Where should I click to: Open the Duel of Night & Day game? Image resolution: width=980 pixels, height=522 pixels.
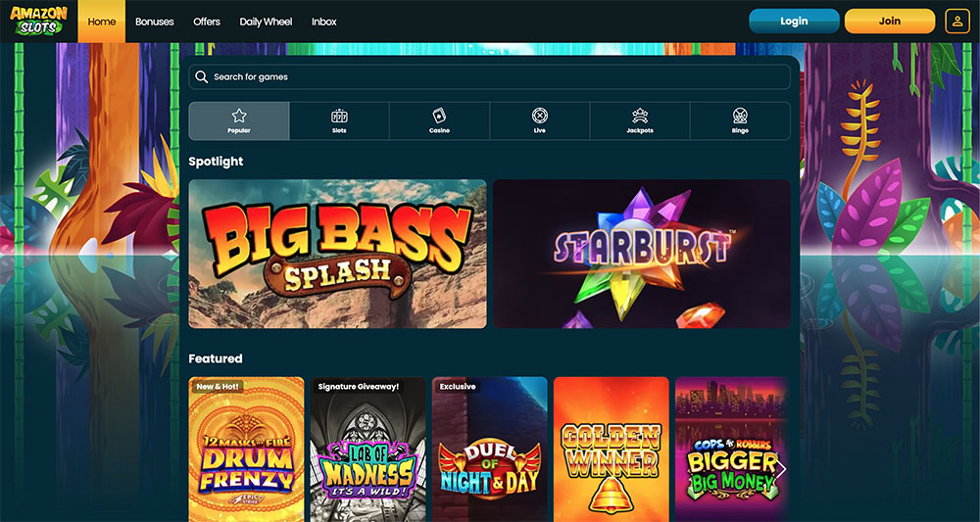[x=489, y=449]
